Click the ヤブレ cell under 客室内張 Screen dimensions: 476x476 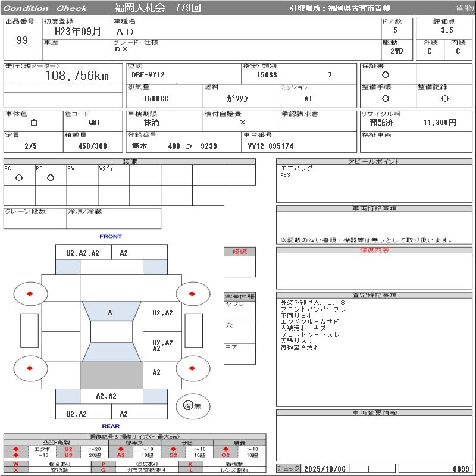click(x=240, y=311)
